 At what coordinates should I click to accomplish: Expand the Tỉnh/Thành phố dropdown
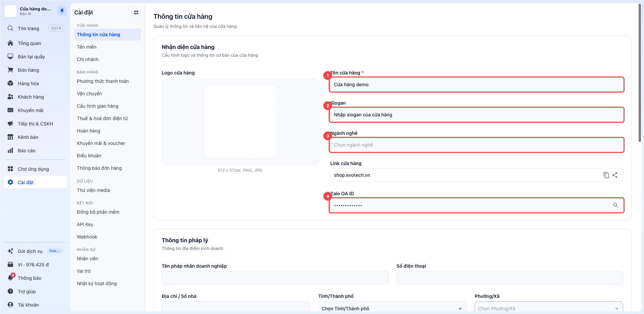pyautogui.click(x=392, y=308)
